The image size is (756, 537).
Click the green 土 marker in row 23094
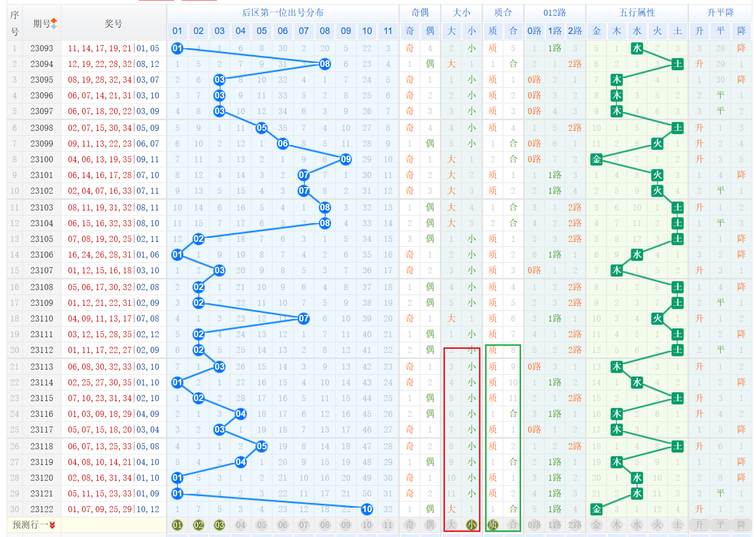[677, 64]
